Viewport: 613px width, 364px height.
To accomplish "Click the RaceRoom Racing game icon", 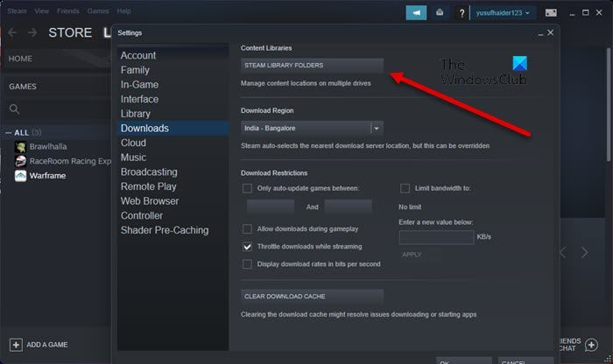I will (x=20, y=161).
